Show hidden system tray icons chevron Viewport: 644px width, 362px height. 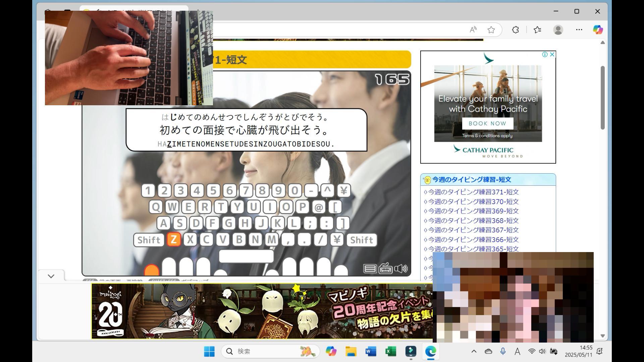coord(474,351)
